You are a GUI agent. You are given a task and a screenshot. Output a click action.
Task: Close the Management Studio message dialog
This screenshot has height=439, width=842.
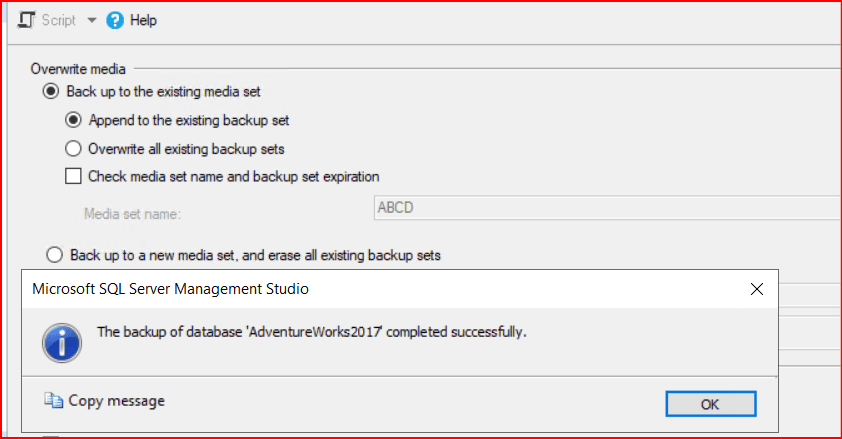(x=758, y=290)
